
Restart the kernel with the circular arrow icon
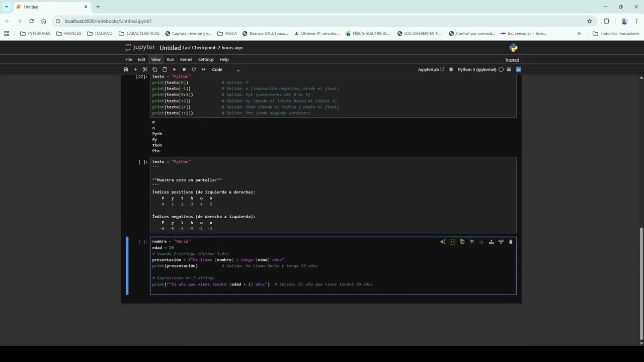tap(194, 69)
